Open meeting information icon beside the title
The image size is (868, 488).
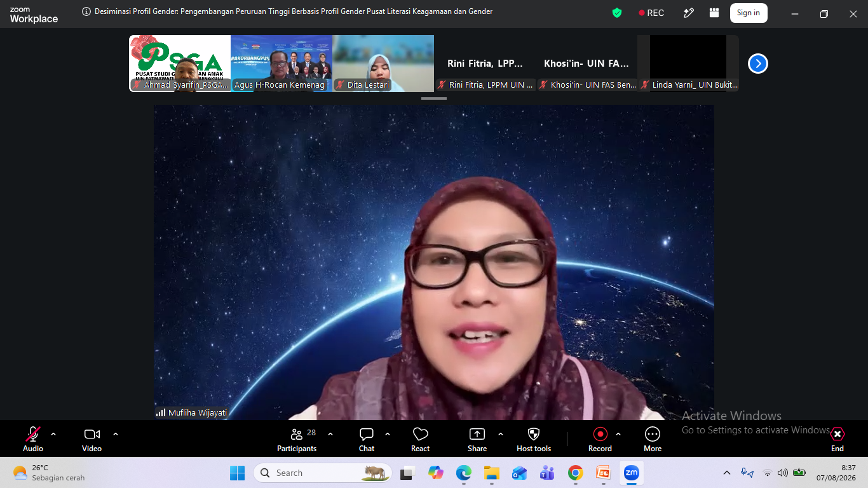(86, 12)
